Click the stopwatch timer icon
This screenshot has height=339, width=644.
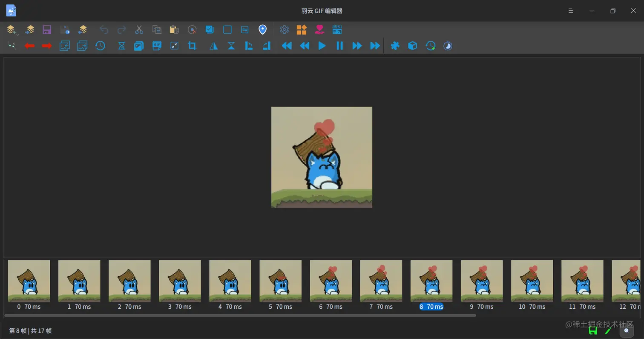tap(448, 46)
